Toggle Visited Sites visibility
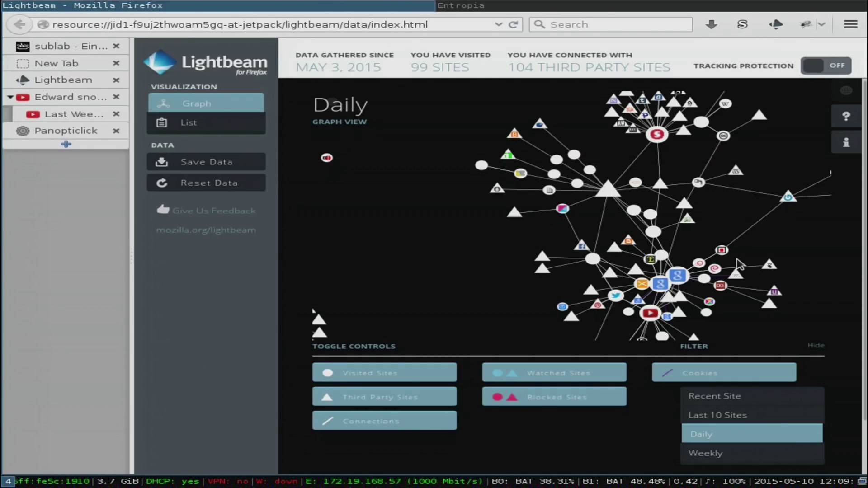Viewport: 868px width, 488px height. [384, 372]
